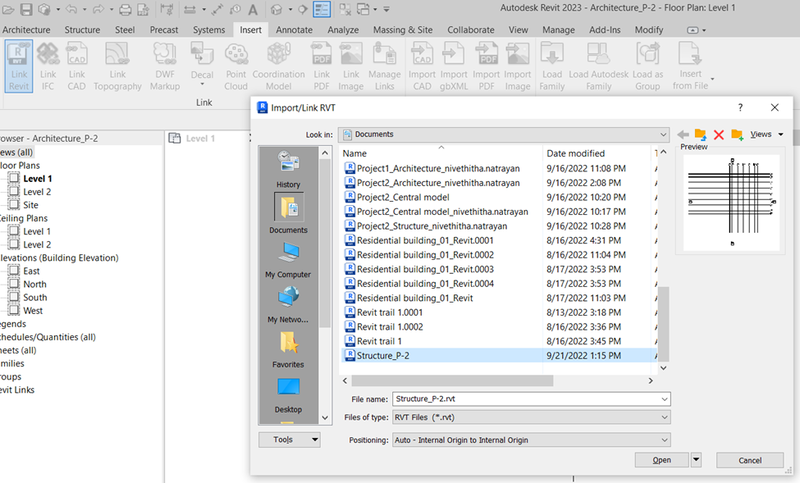Click the file list horizontal scrollbar
Viewport: 800px width, 483px height.
click(x=452, y=380)
